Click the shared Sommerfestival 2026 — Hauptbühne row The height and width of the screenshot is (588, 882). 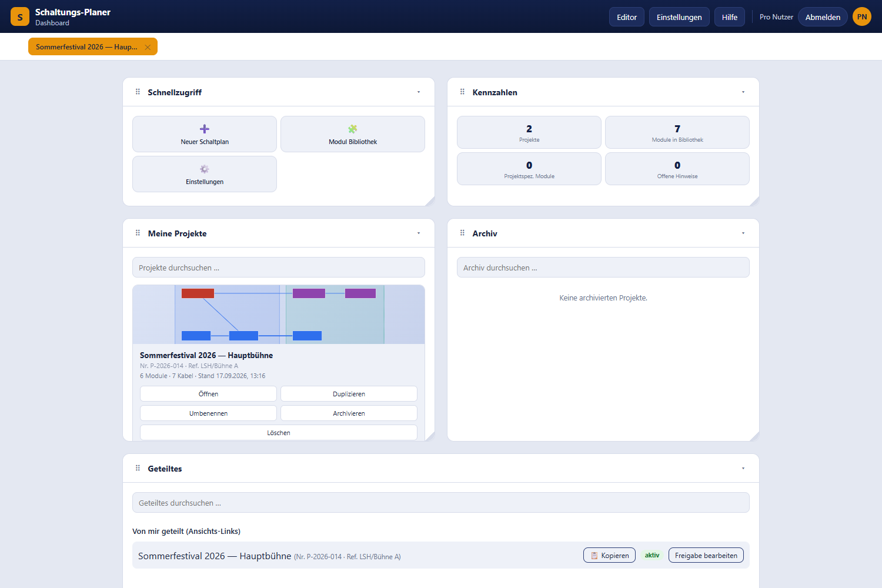[x=441, y=555]
